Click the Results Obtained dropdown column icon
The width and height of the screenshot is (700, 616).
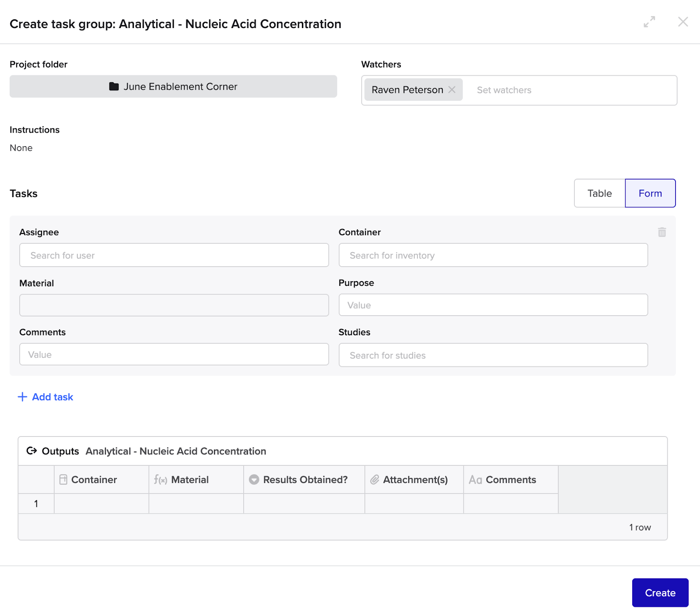point(254,479)
